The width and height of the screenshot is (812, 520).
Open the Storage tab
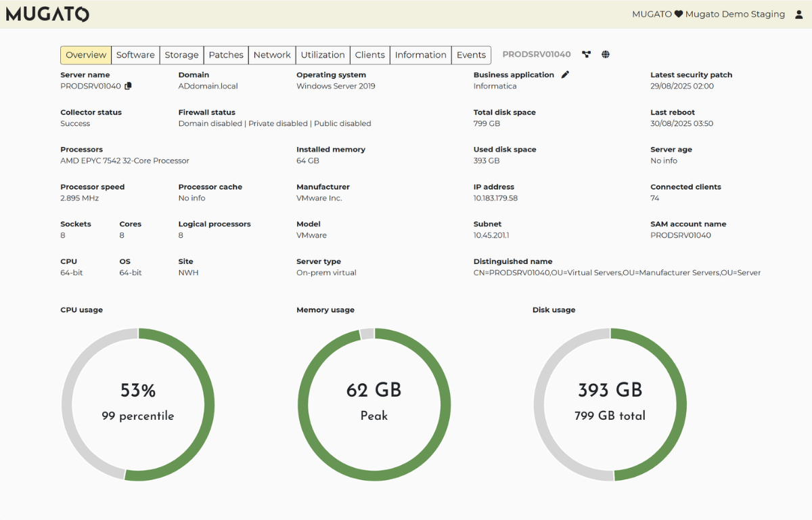click(181, 55)
